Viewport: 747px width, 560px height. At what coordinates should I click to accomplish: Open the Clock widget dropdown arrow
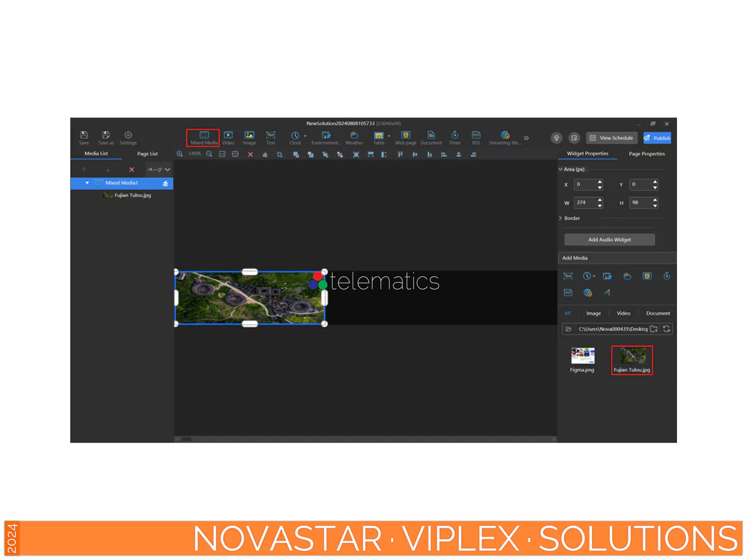(x=305, y=135)
